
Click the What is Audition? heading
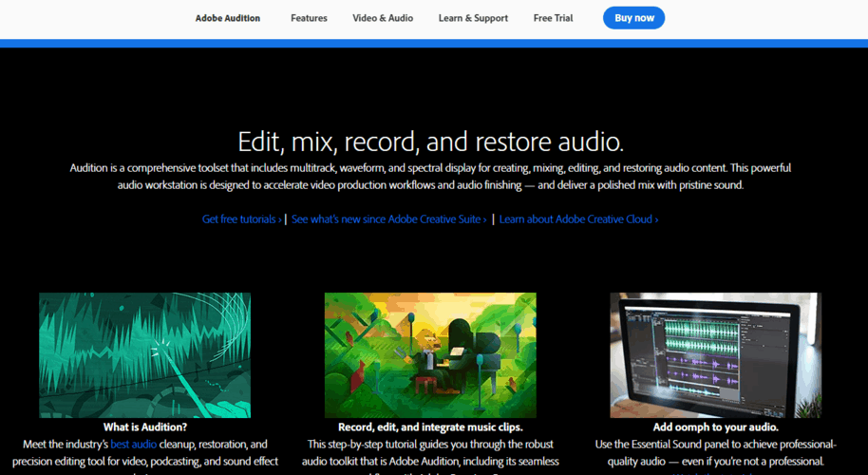coord(145,427)
